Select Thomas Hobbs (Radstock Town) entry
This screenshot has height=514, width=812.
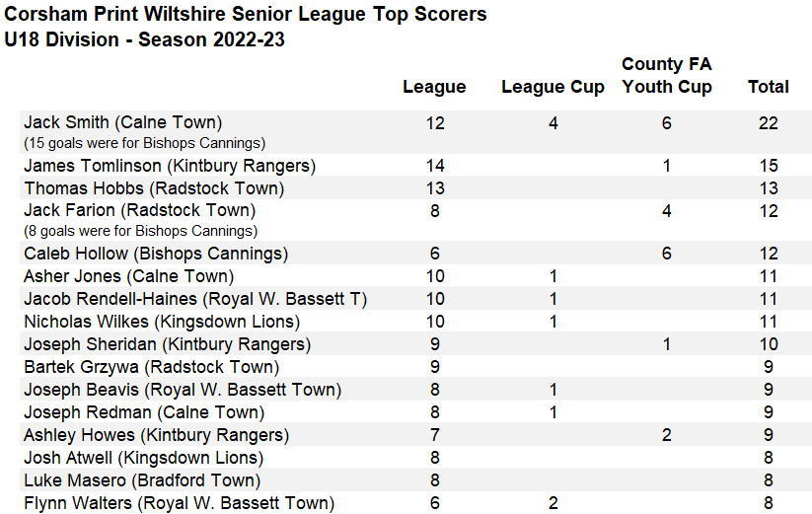154,188
